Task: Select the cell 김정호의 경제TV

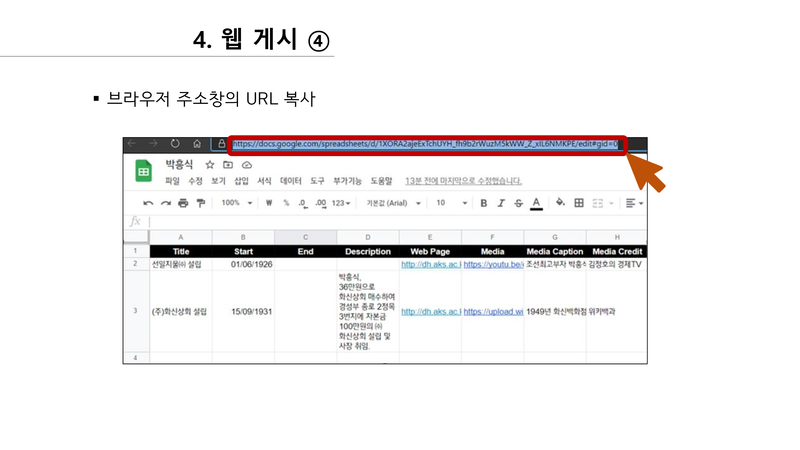Action: pyautogui.click(x=617, y=264)
